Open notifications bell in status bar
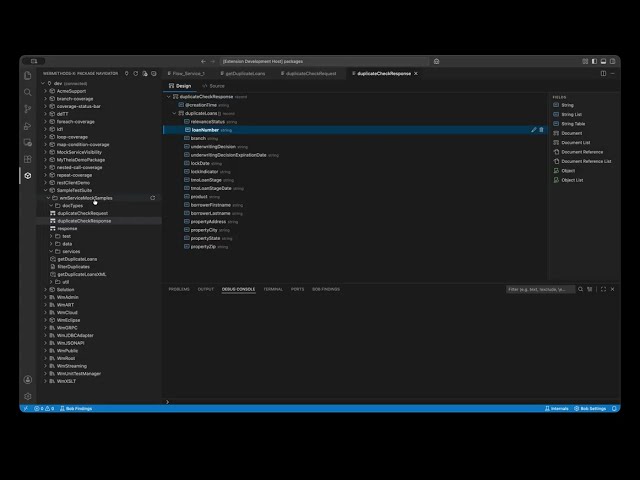640x480 pixels. pos(614,409)
